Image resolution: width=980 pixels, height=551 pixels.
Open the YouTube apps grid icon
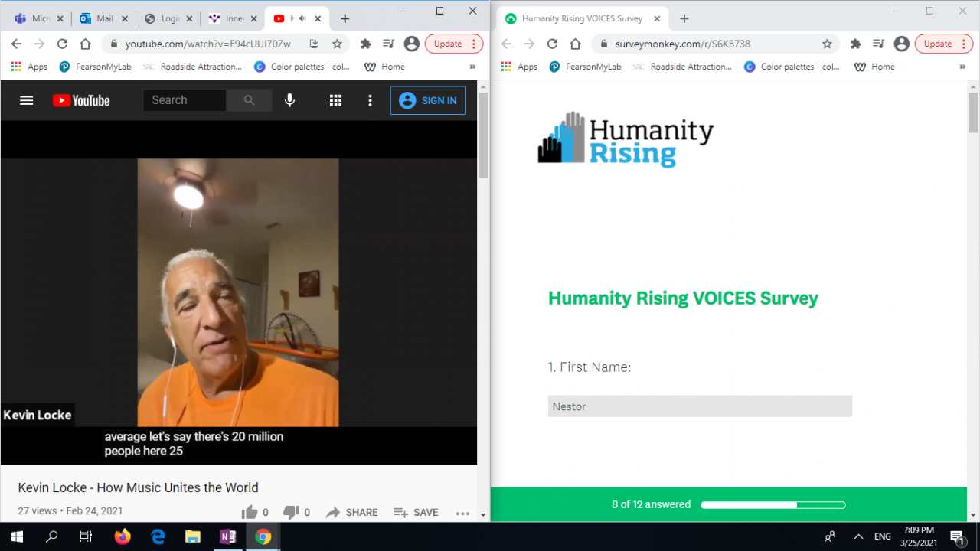(x=335, y=100)
